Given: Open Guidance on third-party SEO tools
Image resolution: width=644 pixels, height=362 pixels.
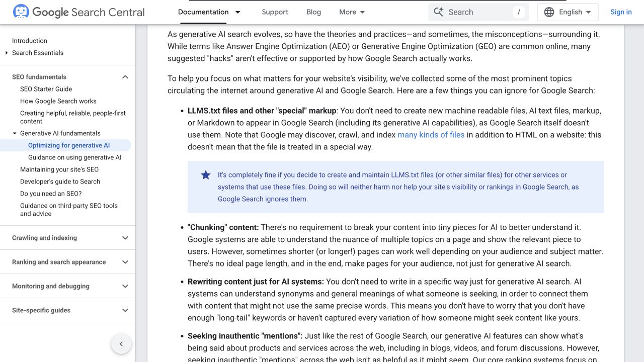Looking at the screenshot, I should point(69,210).
